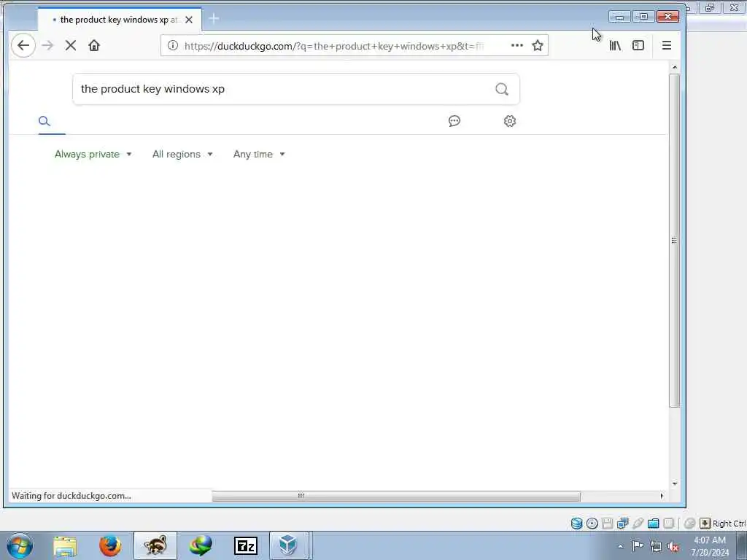This screenshot has width=747, height=560.
Task: Click VirtualBox network status icon
Action: (x=623, y=524)
